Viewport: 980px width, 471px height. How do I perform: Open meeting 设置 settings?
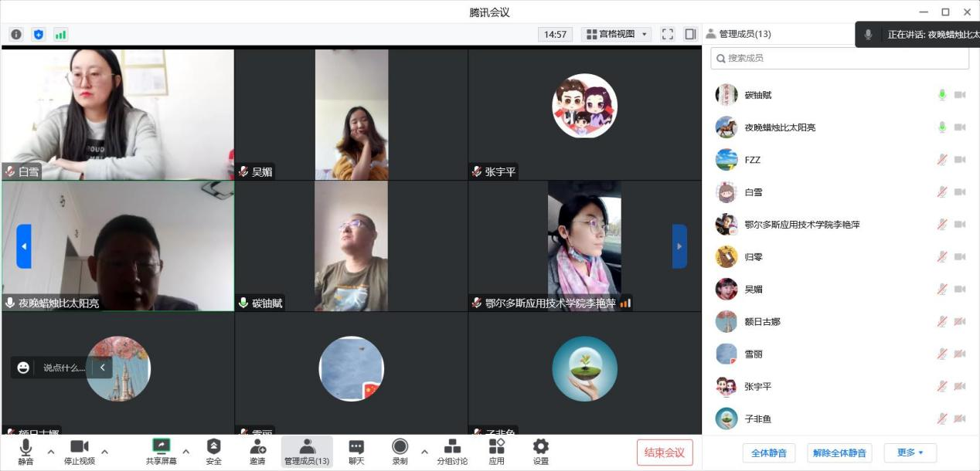(541, 452)
